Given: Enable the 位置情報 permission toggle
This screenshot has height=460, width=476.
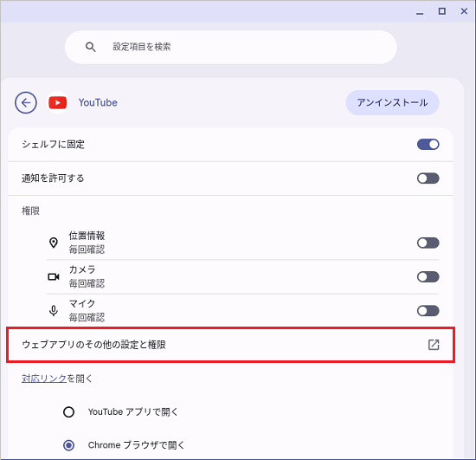Looking at the screenshot, I should pos(428,243).
